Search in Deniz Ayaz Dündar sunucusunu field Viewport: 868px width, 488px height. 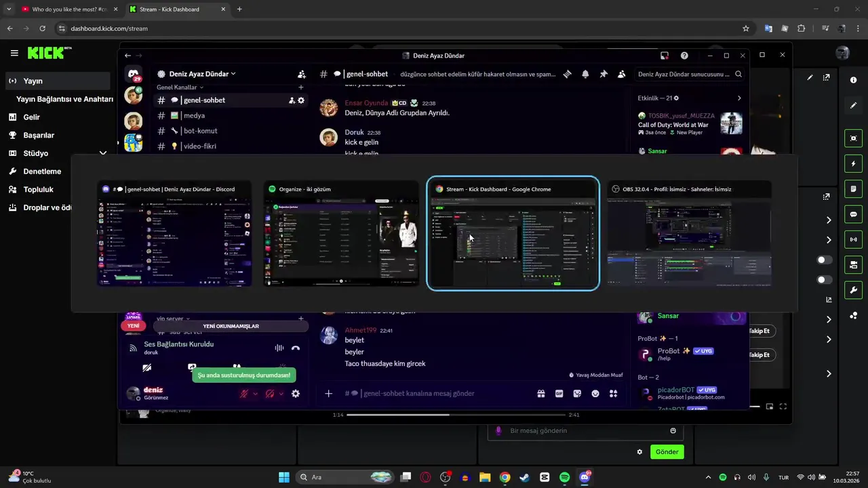tap(689, 74)
